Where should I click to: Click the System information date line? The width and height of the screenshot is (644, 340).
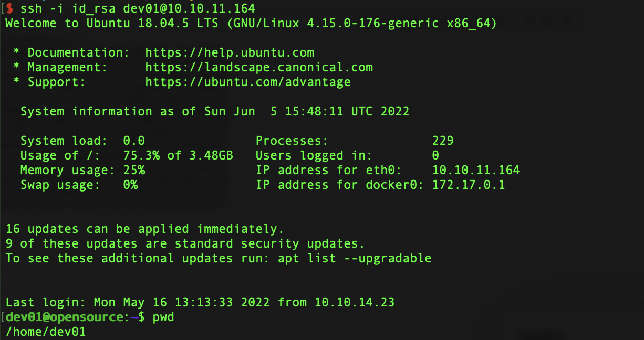(215, 111)
